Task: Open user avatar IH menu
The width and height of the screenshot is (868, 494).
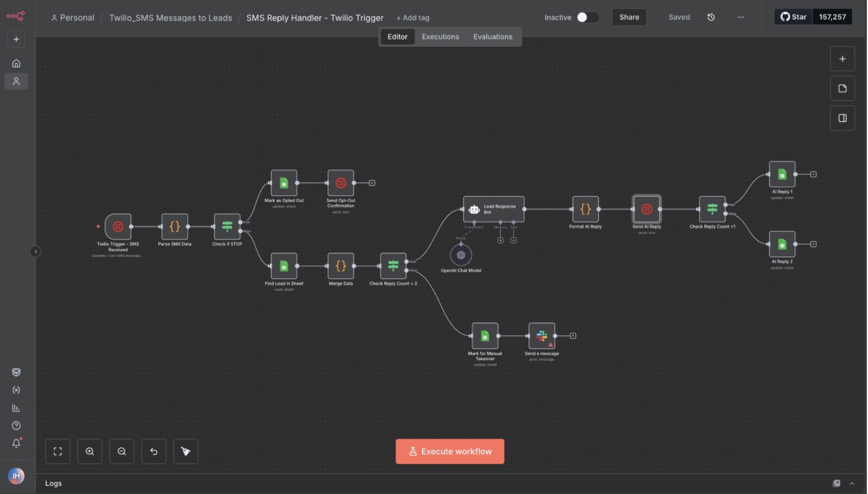Action: (x=16, y=476)
